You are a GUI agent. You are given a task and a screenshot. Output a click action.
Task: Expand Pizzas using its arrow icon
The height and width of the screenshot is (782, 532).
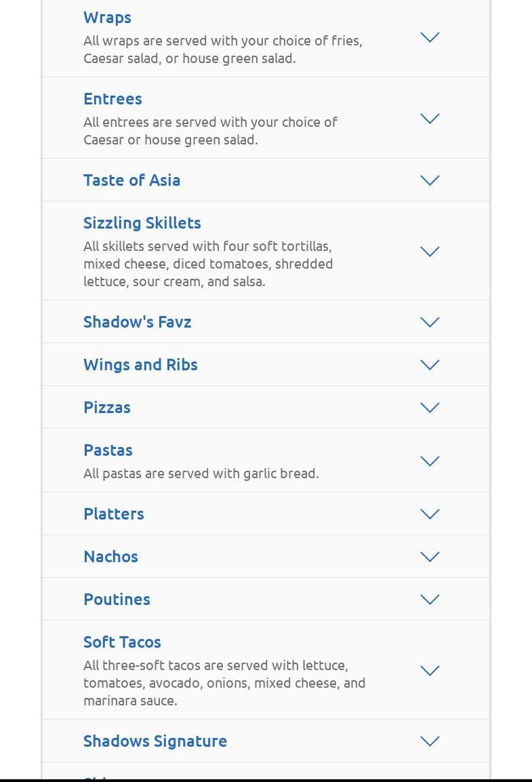[430, 408]
